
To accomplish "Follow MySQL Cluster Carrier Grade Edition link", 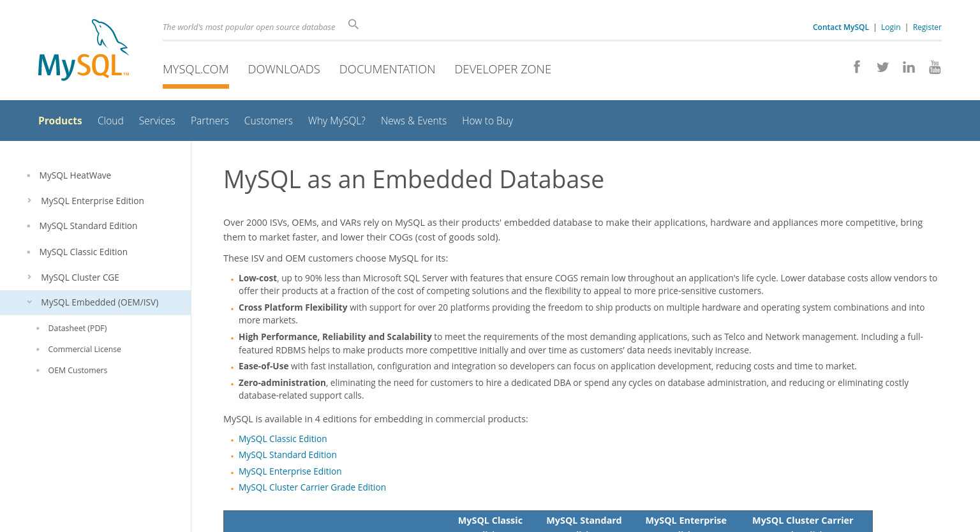I will pos(312,487).
